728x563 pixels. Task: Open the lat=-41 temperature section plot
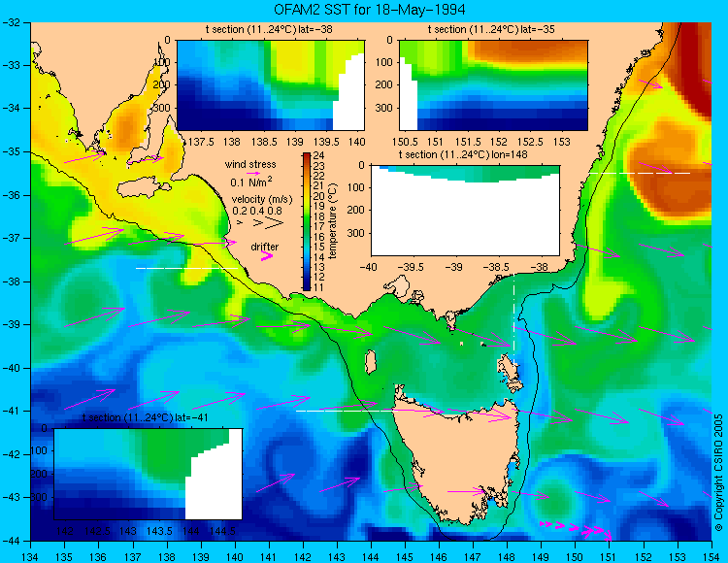[149, 474]
